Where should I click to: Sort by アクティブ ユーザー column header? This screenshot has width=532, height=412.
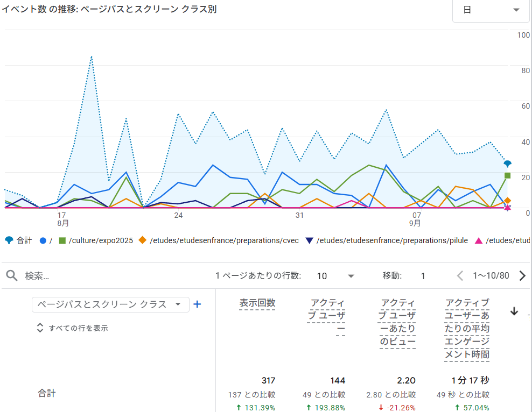[x=327, y=316]
